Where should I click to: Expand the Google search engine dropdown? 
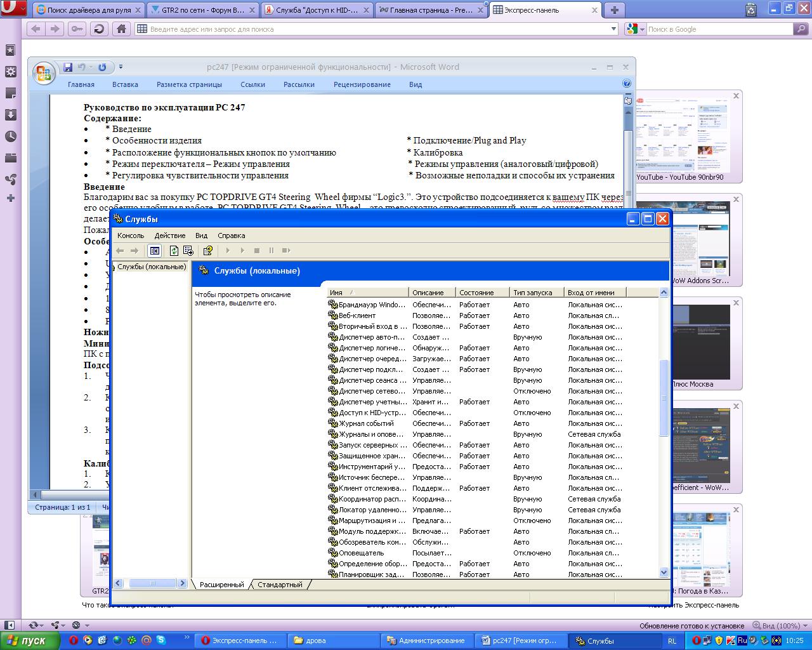tap(642, 29)
